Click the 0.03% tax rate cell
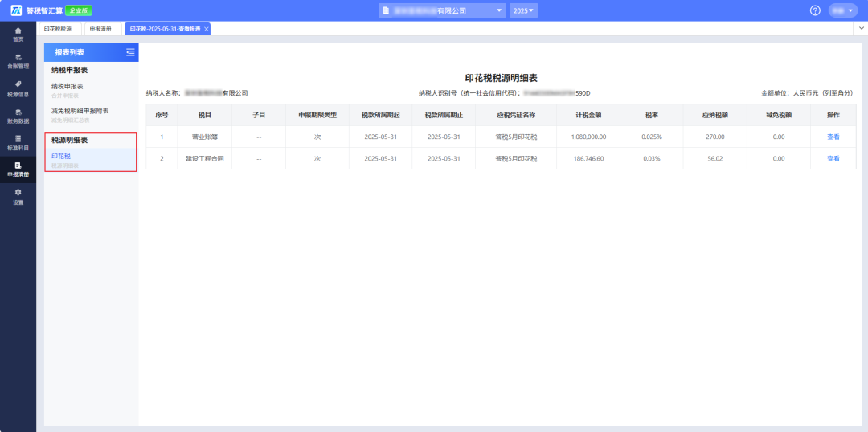 [652, 158]
